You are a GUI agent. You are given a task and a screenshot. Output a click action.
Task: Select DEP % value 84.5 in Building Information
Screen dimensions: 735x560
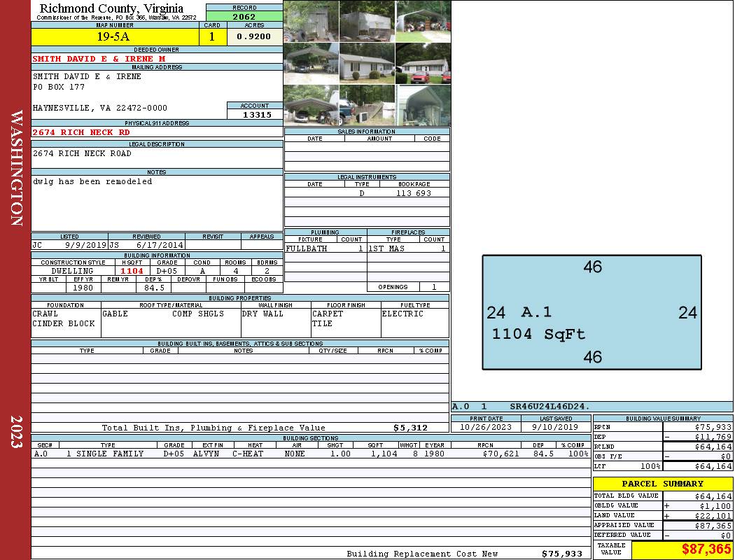pyautogui.click(x=154, y=288)
